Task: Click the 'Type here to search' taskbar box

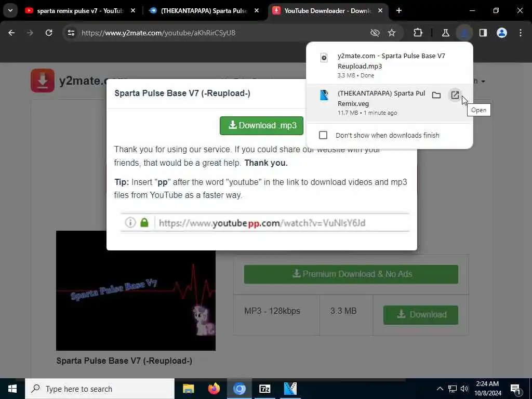Action: click(x=100, y=389)
